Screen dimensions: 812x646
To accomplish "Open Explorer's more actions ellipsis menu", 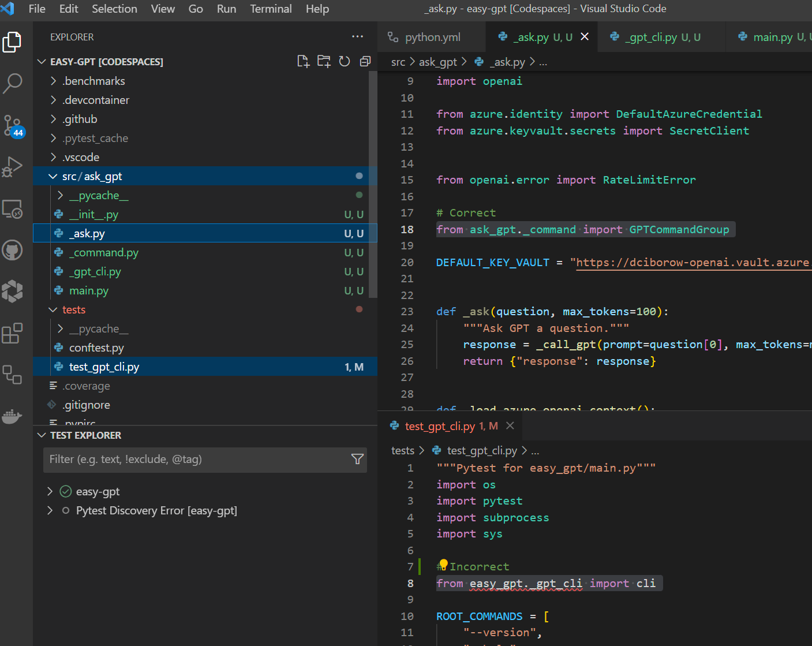I will (358, 36).
